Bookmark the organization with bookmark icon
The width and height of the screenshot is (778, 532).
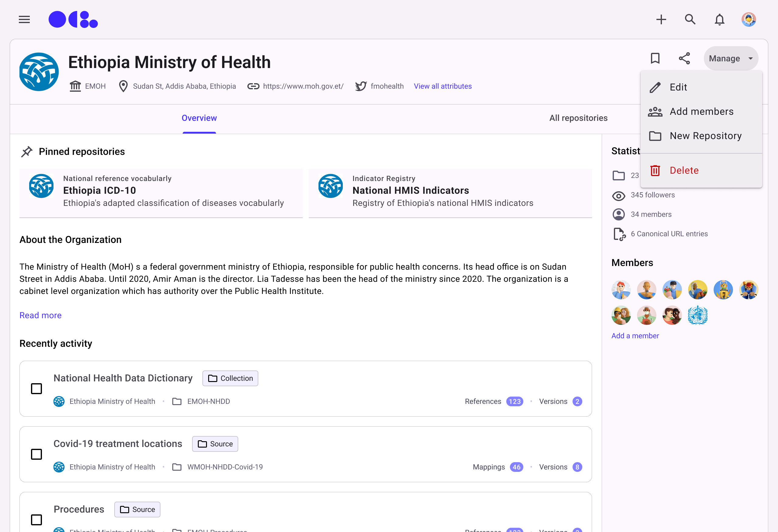655,58
